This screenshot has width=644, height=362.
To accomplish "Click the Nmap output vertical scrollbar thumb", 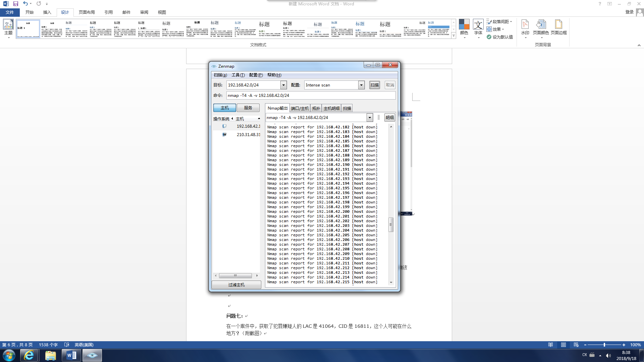I will tap(391, 225).
